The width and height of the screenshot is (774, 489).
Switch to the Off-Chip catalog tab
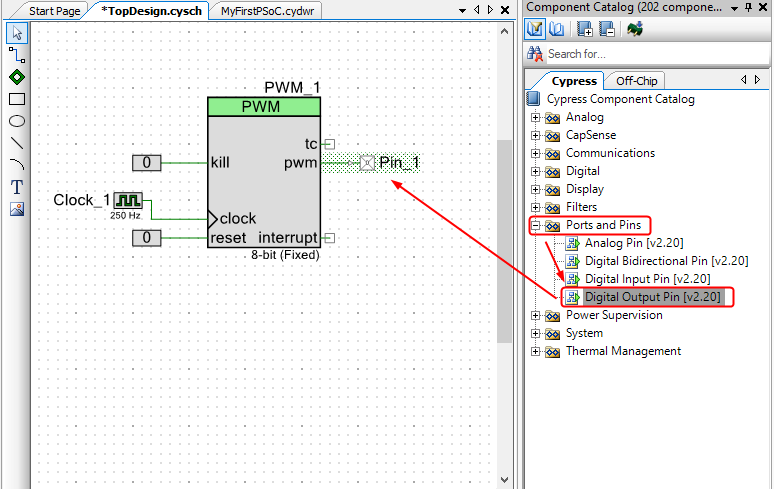point(636,81)
